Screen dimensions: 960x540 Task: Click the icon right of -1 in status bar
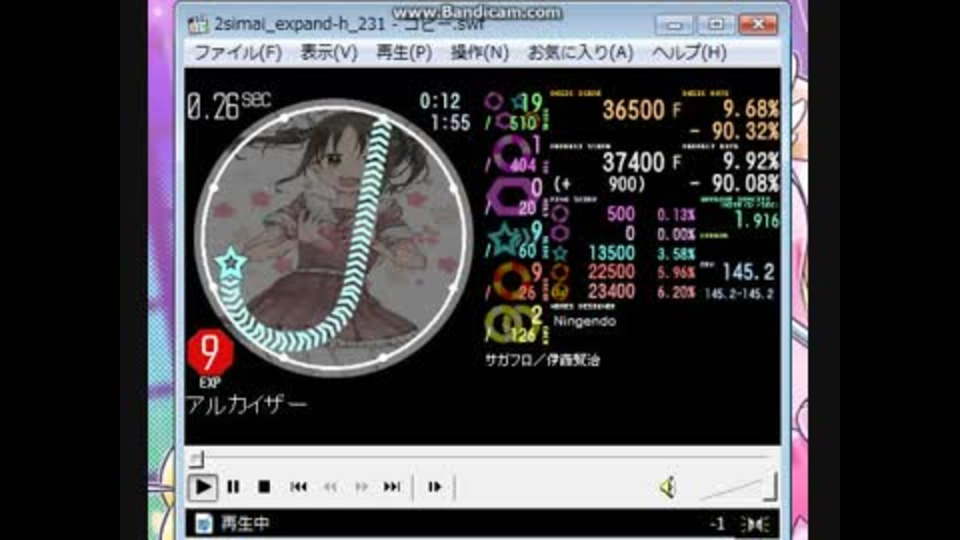pyautogui.click(x=755, y=524)
